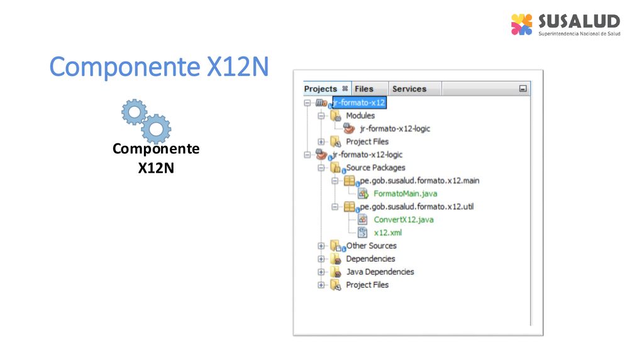The image size is (644, 362).
Task: Click the Componente X12N gears icon
Action: tap(146, 121)
